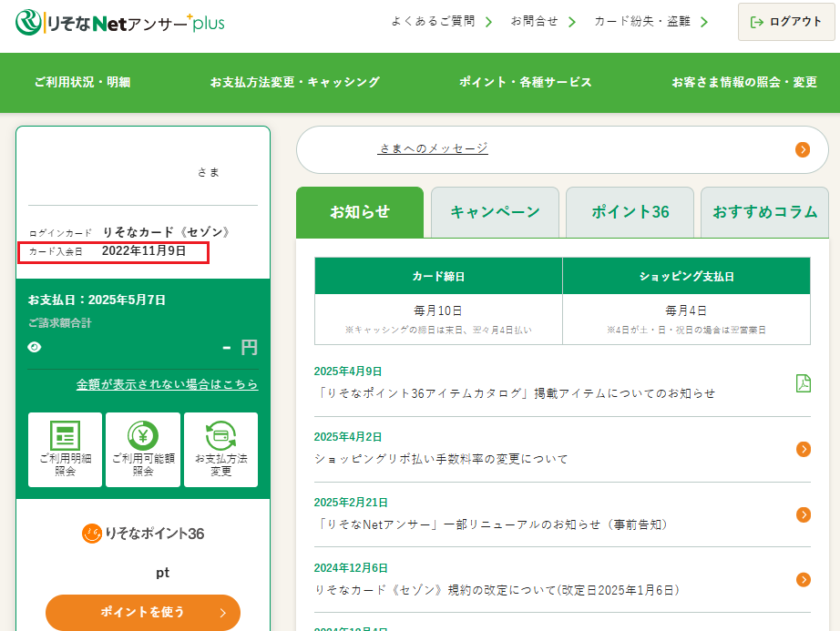The image size is (840, 631).
Task: Click the chevron next to お問合せ
Action: coord(571,22)
